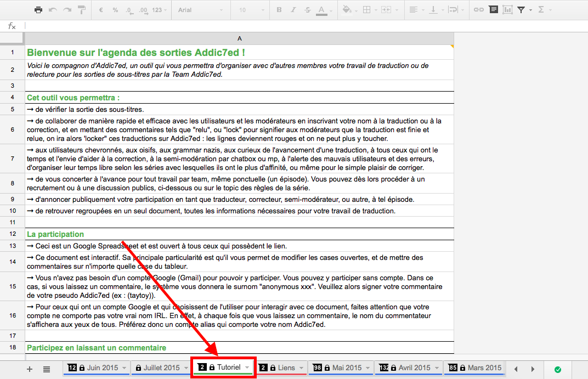
Task: Click the print icon in toolbar
Action: coord(38,10)
